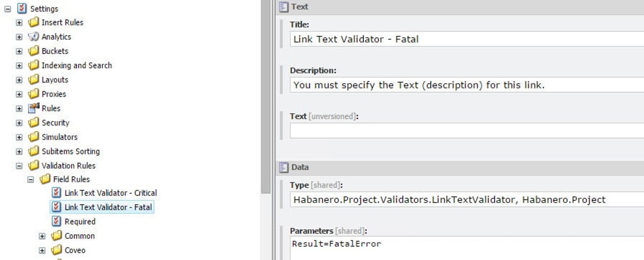Screen dimensions: 644x260
Task: Click the Text section header icon
Action: pyautogui.click(x=283, y=7)
